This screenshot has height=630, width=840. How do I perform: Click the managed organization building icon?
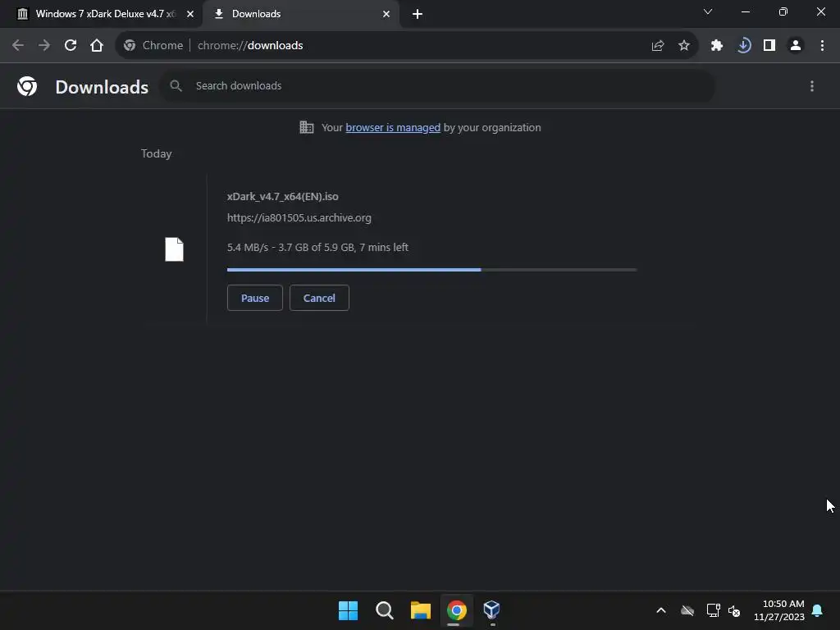(307, 127)
